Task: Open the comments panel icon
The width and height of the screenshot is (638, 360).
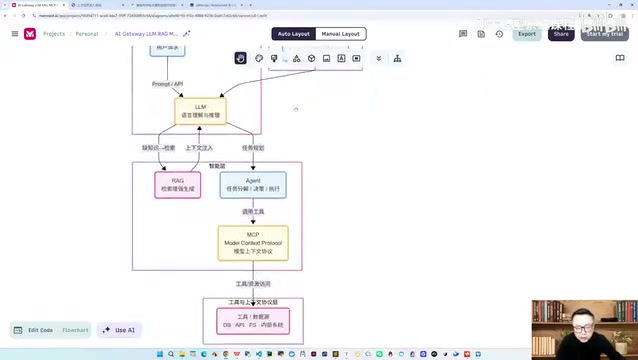Action: (x=463, y=34)
